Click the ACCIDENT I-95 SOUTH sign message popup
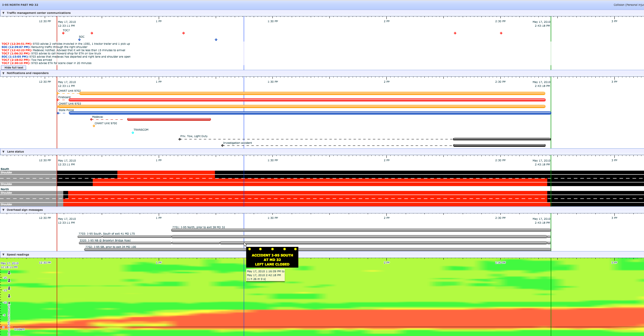 272,257
